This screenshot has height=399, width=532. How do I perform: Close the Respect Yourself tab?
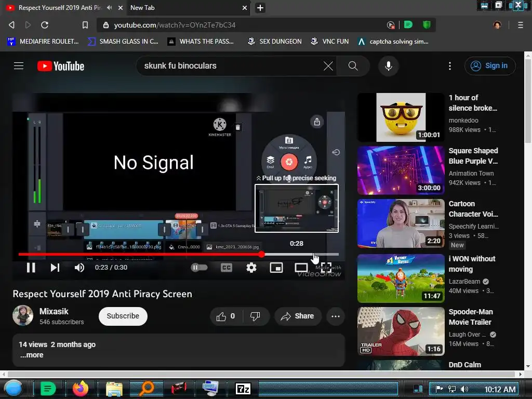click(121, 7)
